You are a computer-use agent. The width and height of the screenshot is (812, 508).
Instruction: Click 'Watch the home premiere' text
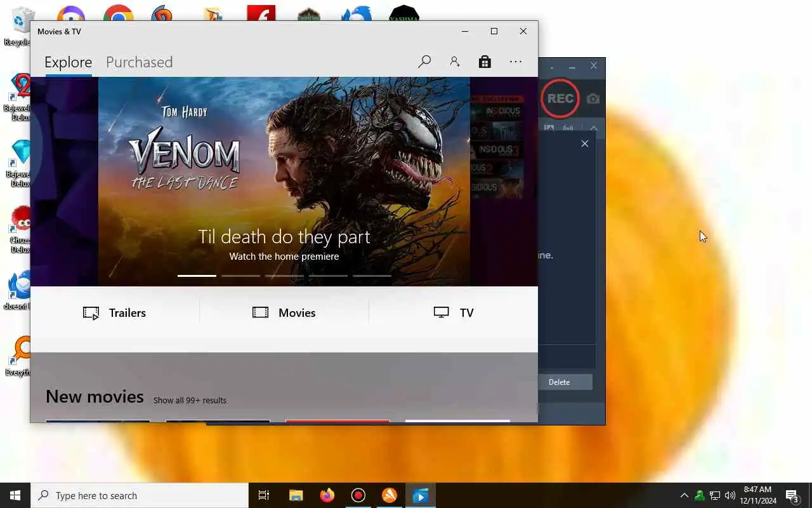pos(284,257)
